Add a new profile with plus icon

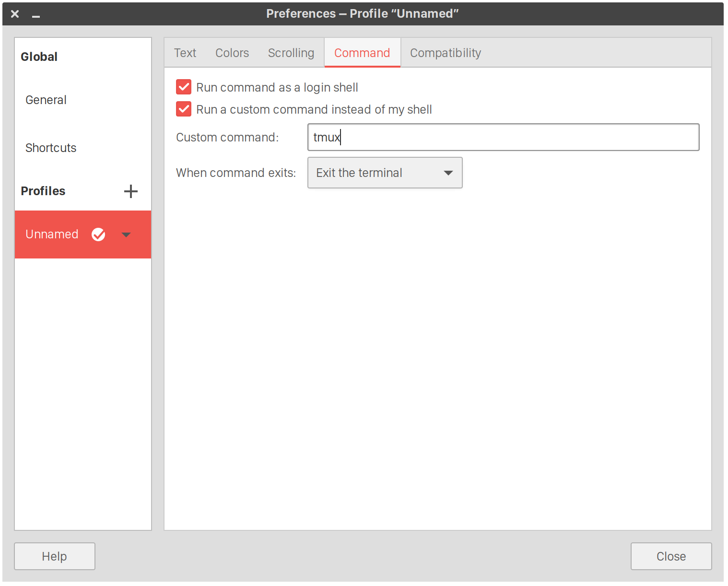(x=130, y=191)
